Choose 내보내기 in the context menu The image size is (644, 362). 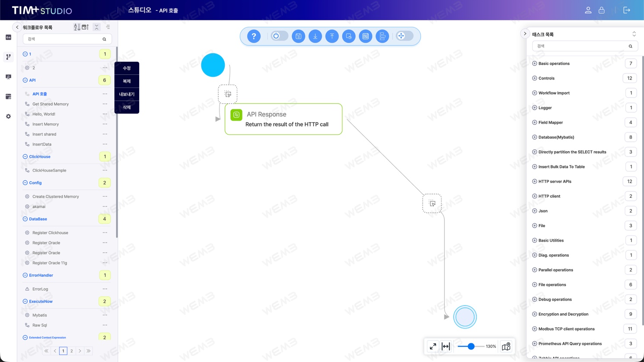point(127,94)
